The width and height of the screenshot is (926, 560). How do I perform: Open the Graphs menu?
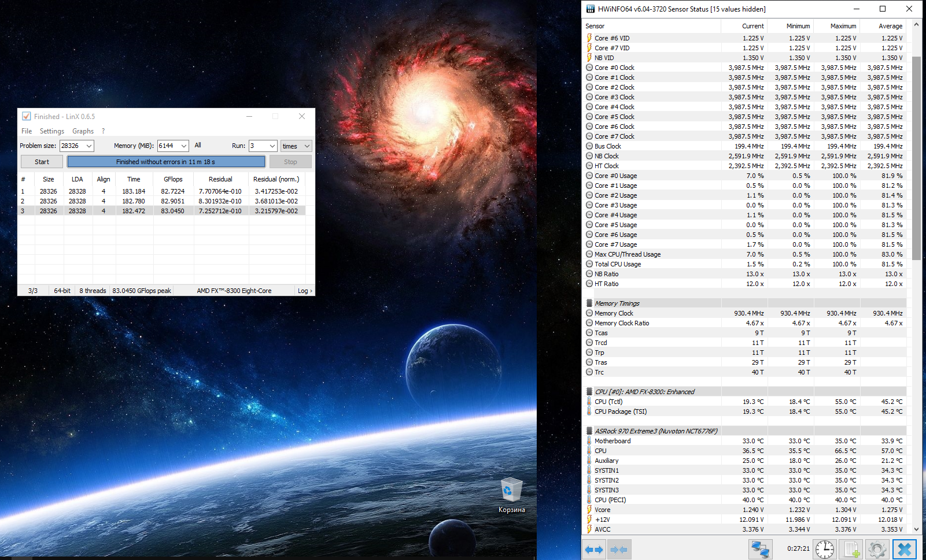click(x=83, y=131)
